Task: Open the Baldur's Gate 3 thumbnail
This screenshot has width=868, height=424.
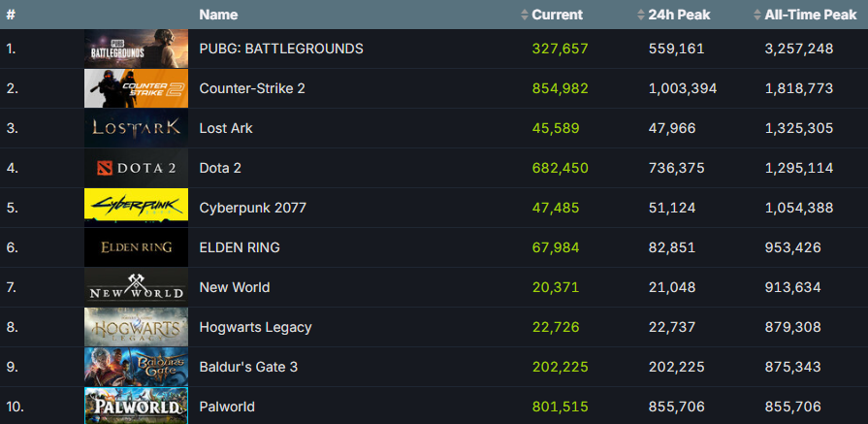Action: pos(136,367)
